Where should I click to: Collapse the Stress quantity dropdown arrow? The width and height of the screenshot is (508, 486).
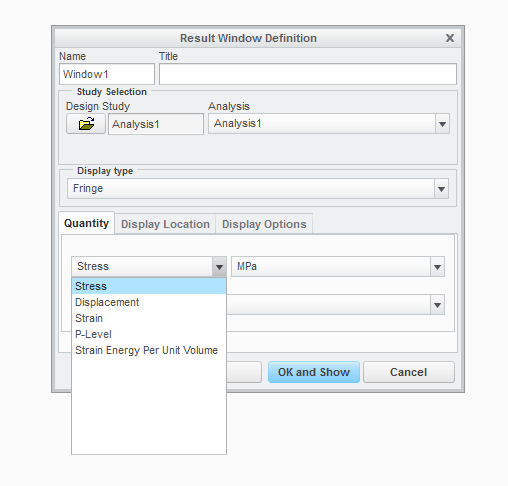pyautogui.click(x=219, y=267)
